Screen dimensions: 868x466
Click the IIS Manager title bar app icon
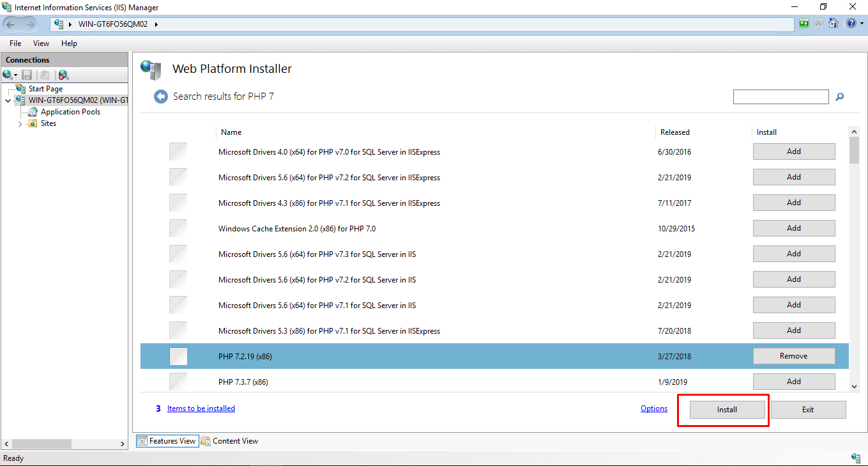[x=7, y=7]
